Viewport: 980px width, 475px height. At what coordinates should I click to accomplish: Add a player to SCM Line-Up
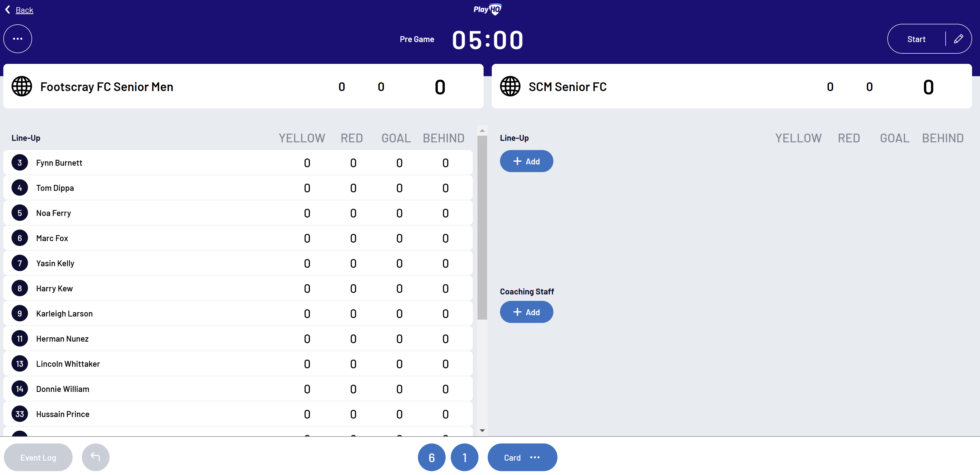click(x=526, y=161)
